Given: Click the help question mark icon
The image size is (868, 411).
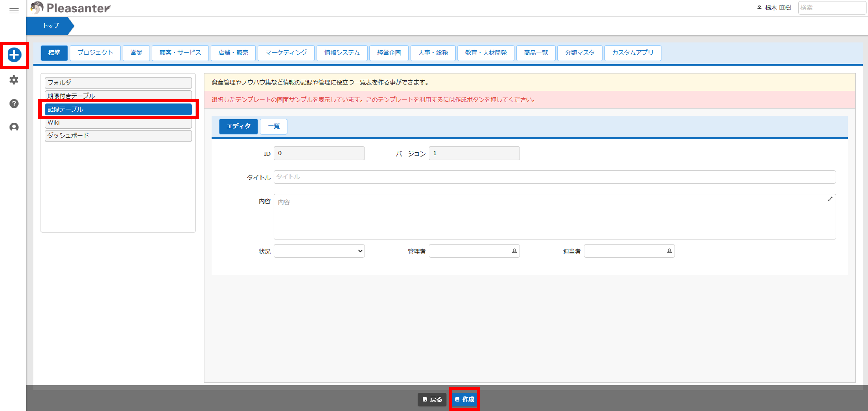Looking at the screenshot, I should click(x=14, y=103).
